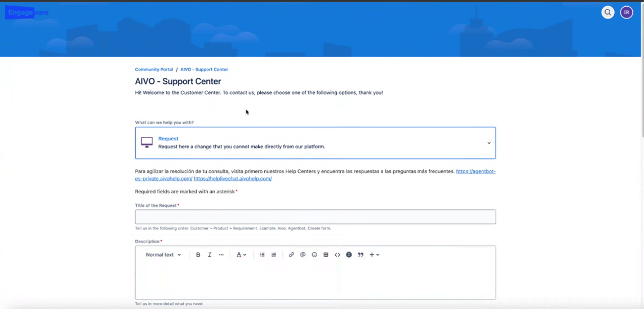
Task: Click the 'AIVO - Support Center' heading
Action: tap(178, 81)
